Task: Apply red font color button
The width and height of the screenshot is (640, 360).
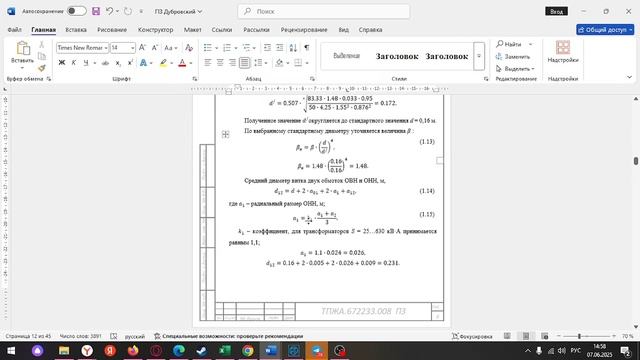Action: tap(182, 62)
